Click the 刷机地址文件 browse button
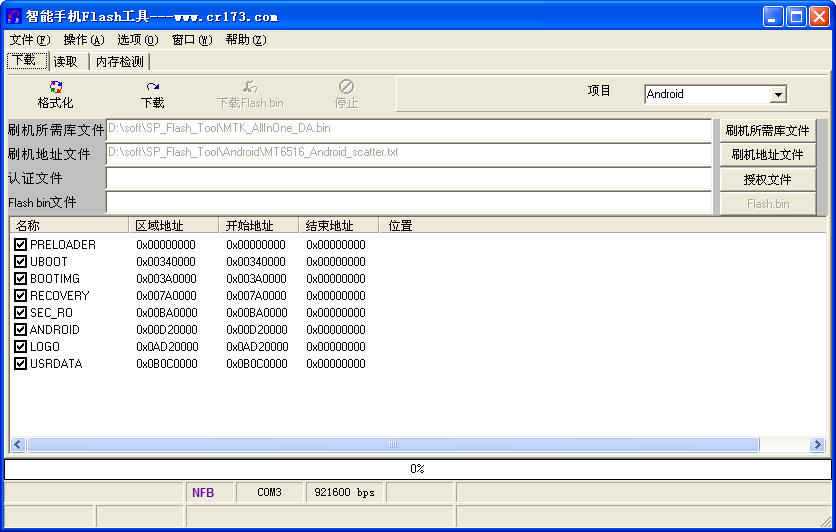The height and width of the screenshot is (532, 836). (767, 155)
